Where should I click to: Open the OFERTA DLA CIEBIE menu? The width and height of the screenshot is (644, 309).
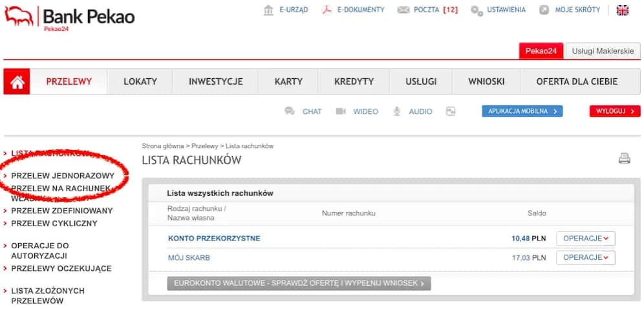click(577, 81)
